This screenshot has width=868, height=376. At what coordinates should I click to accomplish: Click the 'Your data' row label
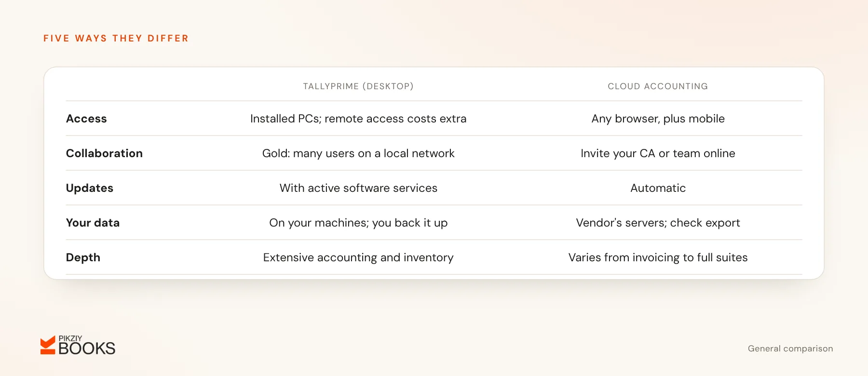93,223
